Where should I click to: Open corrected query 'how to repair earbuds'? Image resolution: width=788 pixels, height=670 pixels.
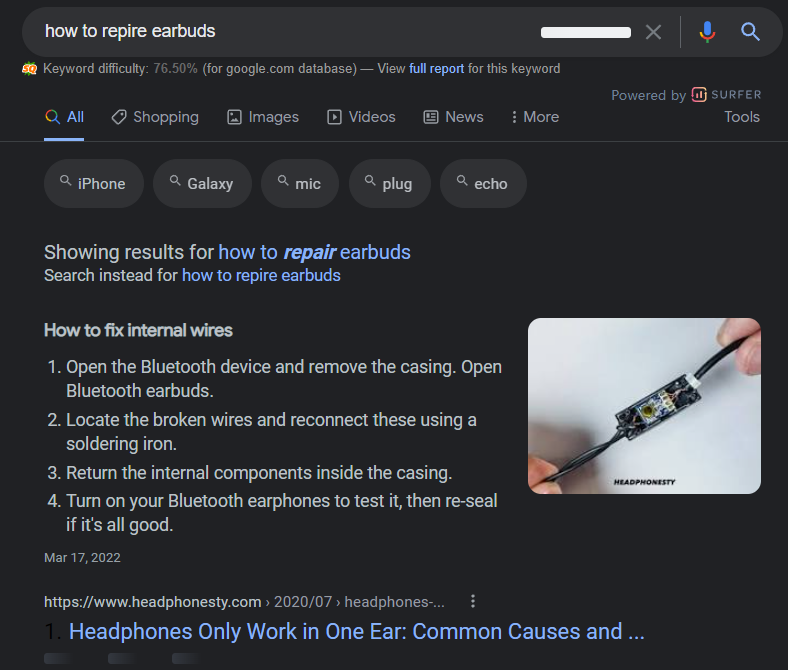click(314, 252)
